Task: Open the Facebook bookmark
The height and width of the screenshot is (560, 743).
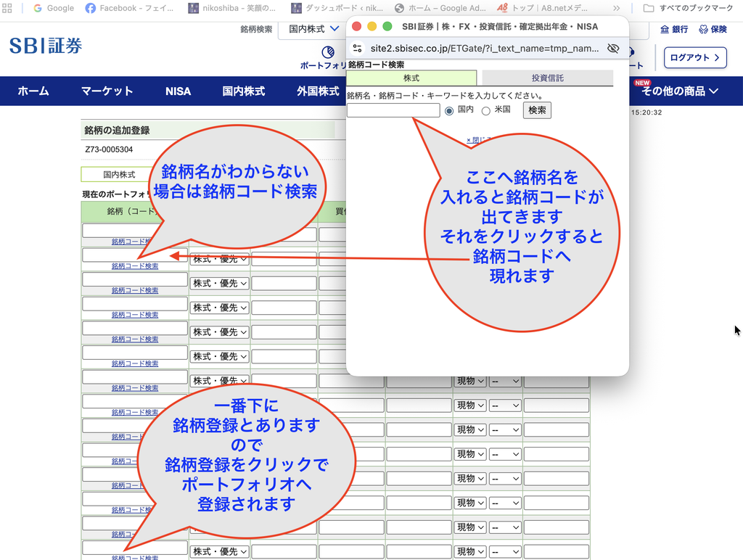Action: (x=129, y=8)
